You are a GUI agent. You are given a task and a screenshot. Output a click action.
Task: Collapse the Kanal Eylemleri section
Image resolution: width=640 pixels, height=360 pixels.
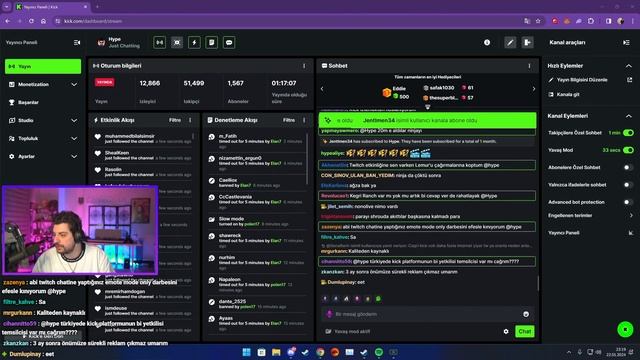pos(629,116)
